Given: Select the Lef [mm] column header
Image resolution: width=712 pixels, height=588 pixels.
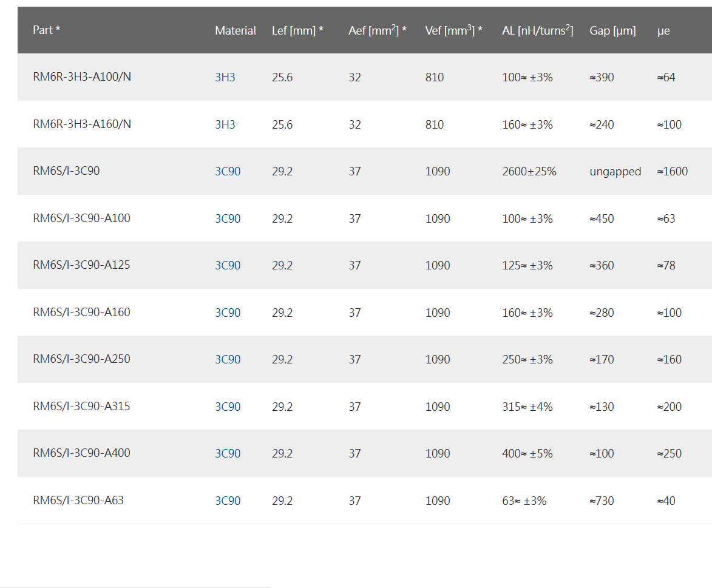Looking at the screenshot, I should point(297,30).
